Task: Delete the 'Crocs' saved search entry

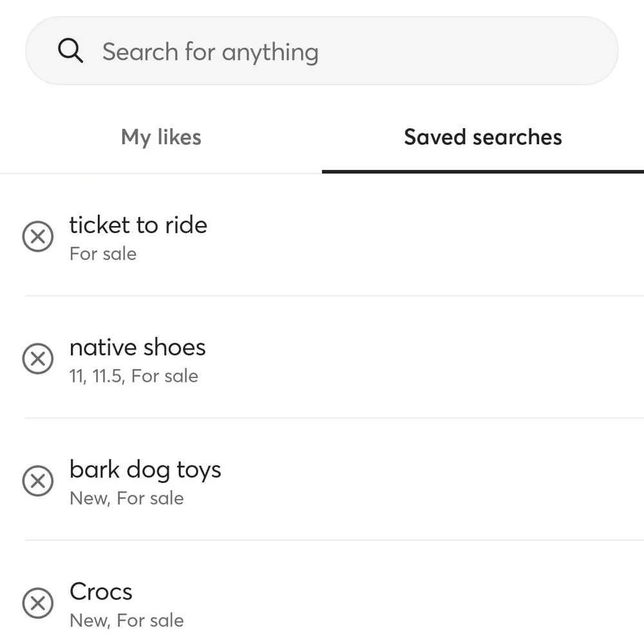Action: (38, 603)
